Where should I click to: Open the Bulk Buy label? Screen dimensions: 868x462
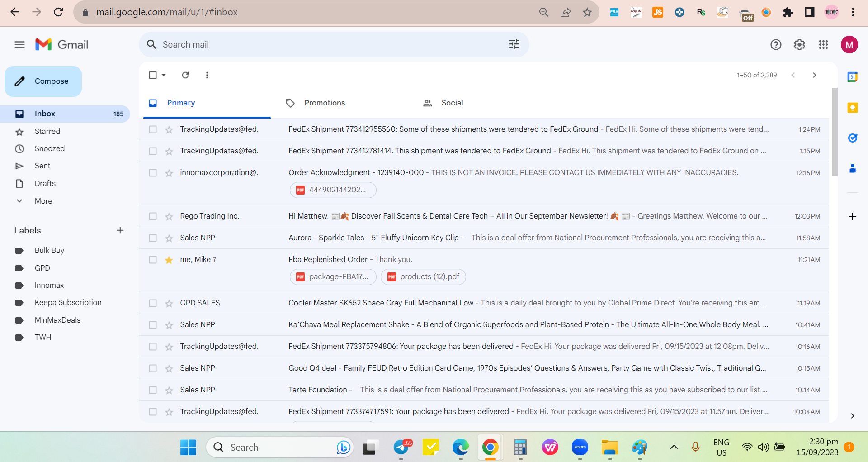(49, 250)
